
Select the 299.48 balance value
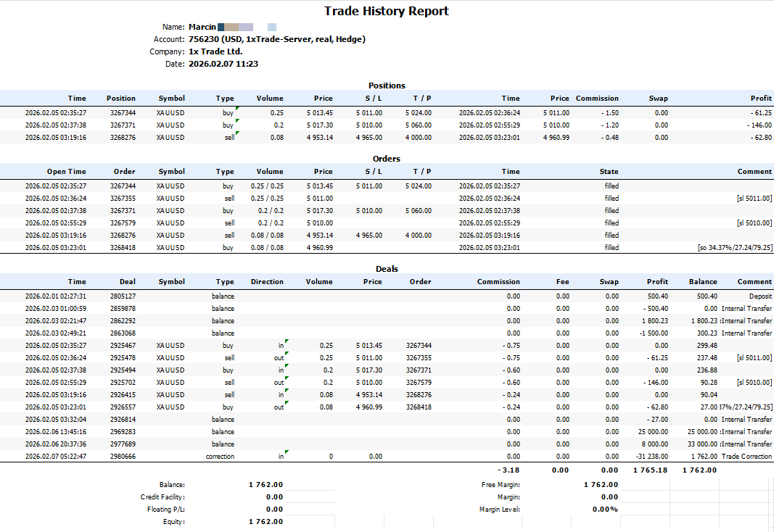pos(707,346)
